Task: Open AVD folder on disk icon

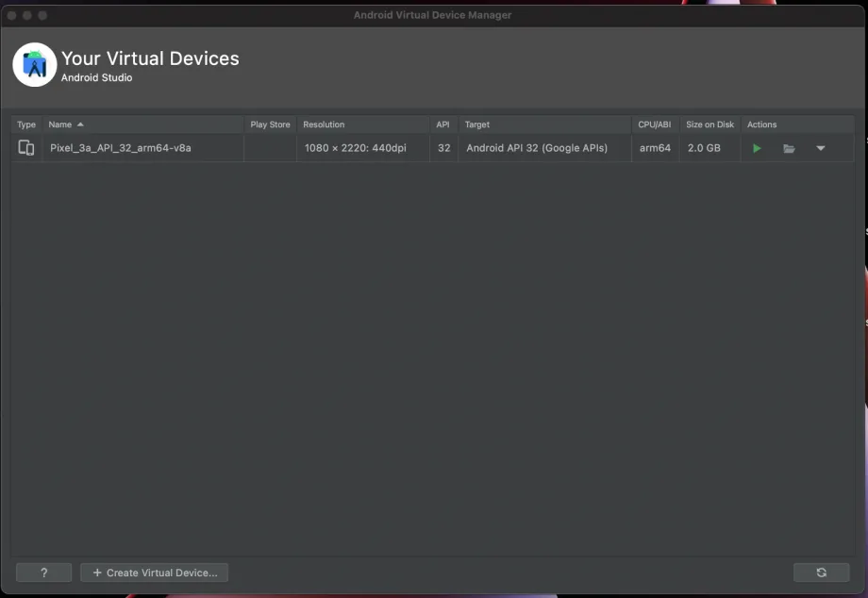Action: click(789, 148)
